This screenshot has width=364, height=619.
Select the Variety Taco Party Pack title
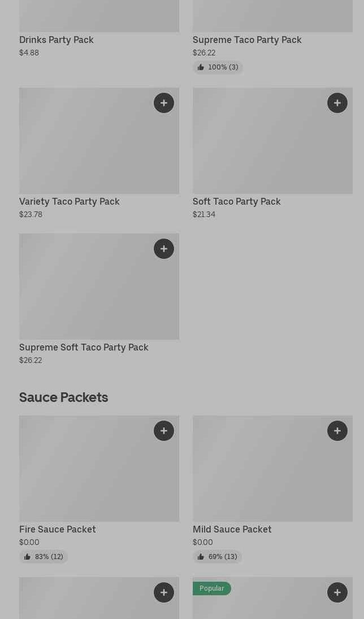[x=70, y=201]
